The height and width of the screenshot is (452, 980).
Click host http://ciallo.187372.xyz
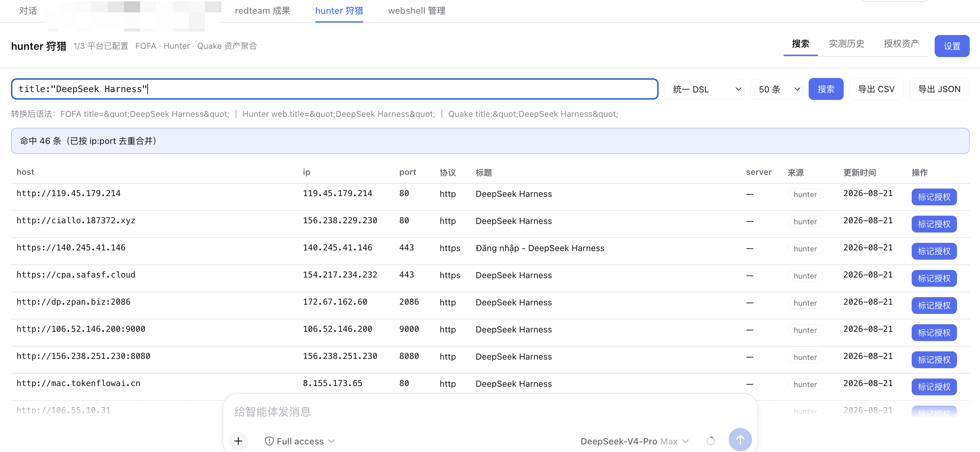pyautogui.click(x=76, y=221)
